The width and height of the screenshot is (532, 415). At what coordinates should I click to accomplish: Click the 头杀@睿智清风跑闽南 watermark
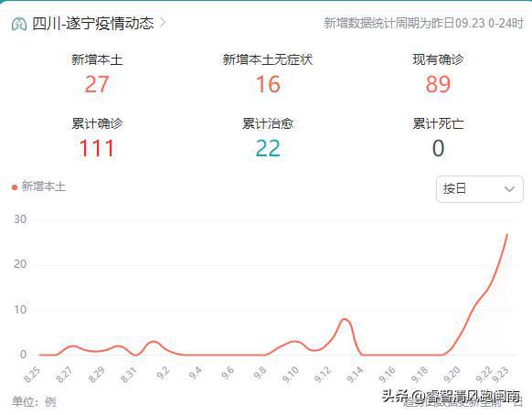[x=452, y=396]
